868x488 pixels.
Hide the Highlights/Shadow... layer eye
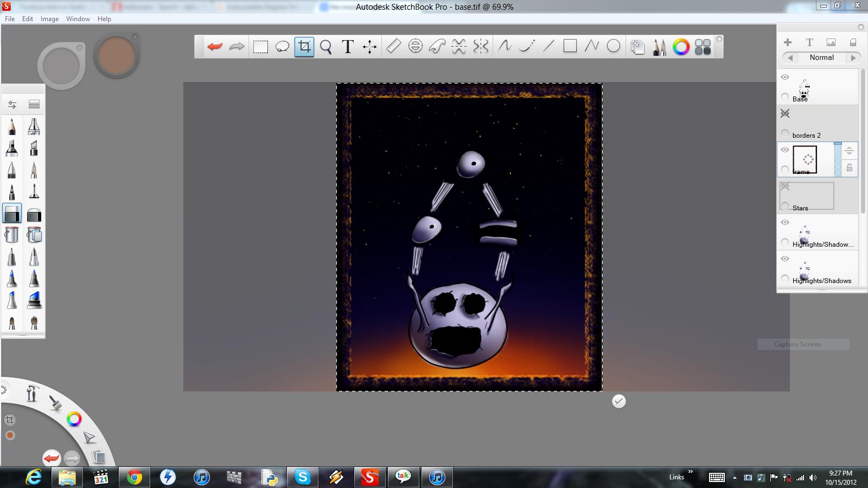(x=785, y=222)
